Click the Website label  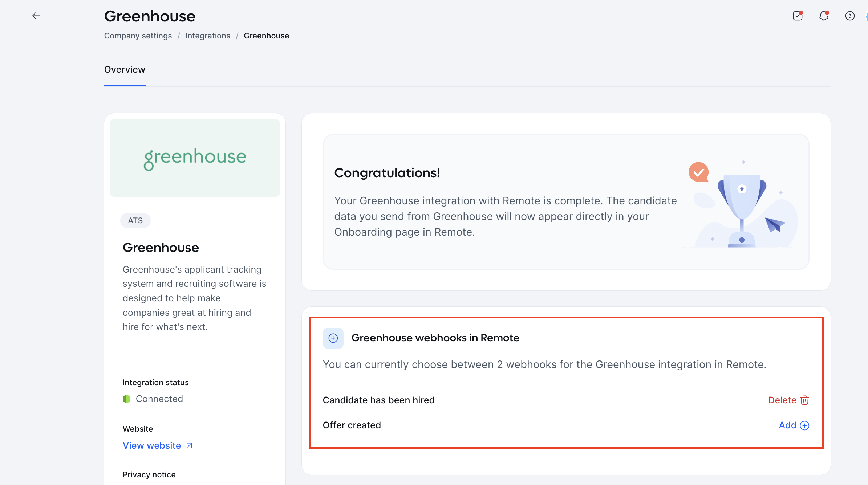[138, 429]
